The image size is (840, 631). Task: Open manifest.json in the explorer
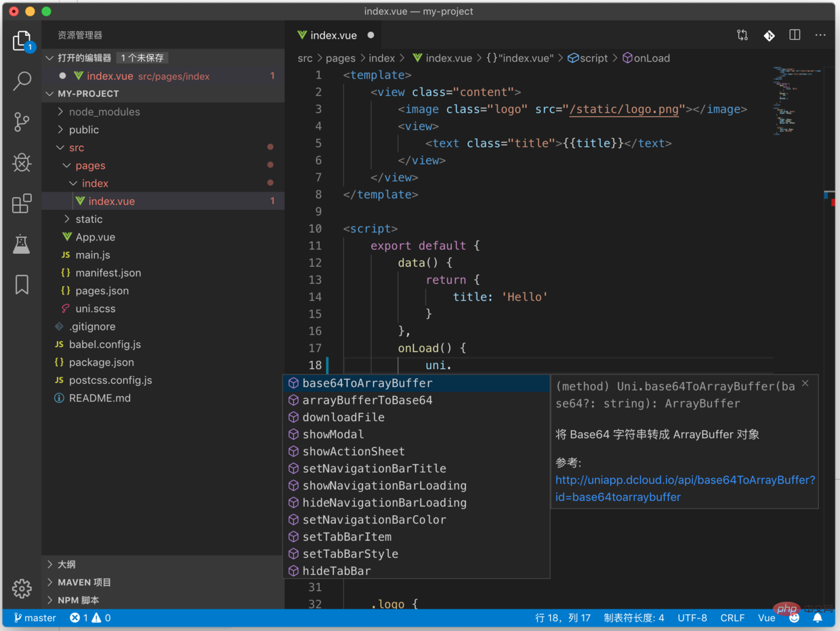108,273
